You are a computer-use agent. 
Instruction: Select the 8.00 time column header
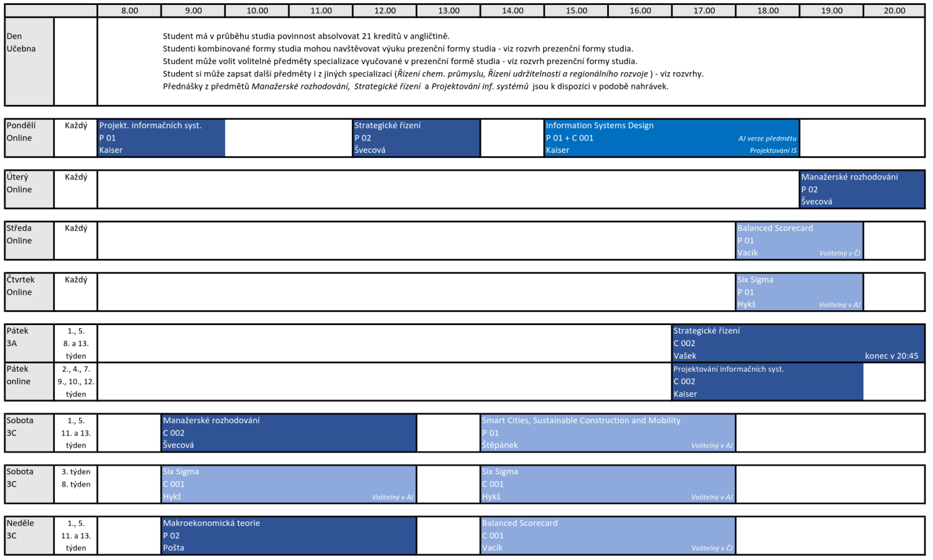129,11
